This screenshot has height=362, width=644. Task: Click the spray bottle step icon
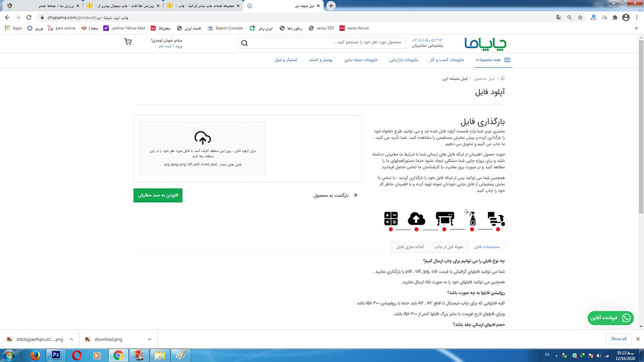click(471, 218)
